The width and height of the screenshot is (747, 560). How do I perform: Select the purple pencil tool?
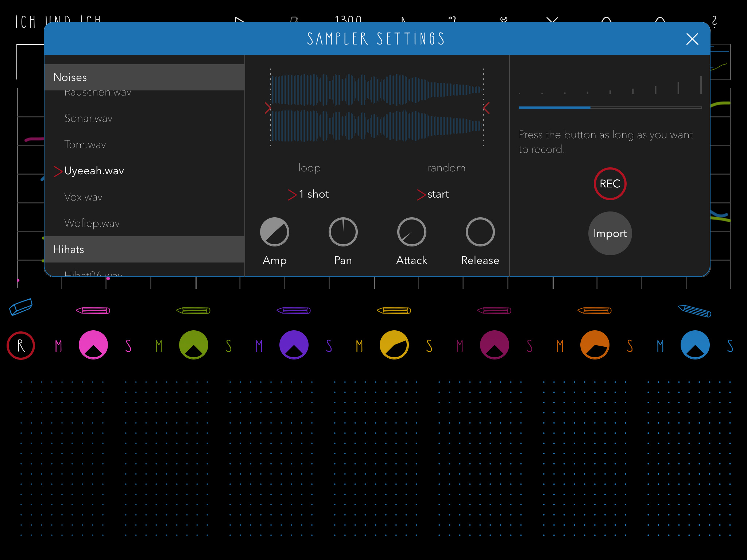click(x=294, y=311)
